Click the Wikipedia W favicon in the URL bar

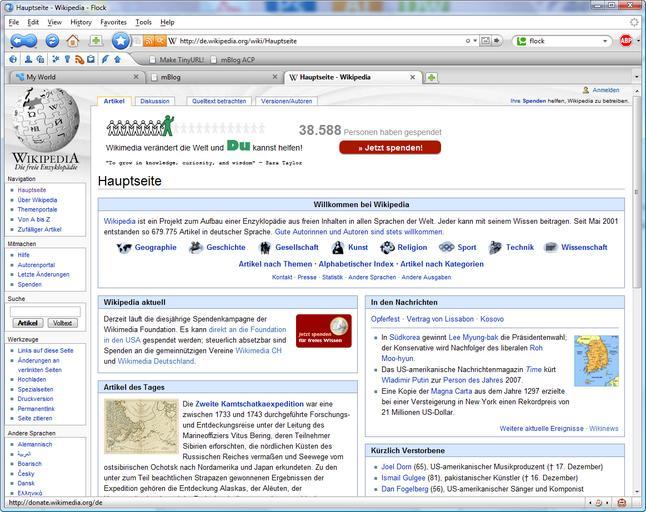click(173, 41)
